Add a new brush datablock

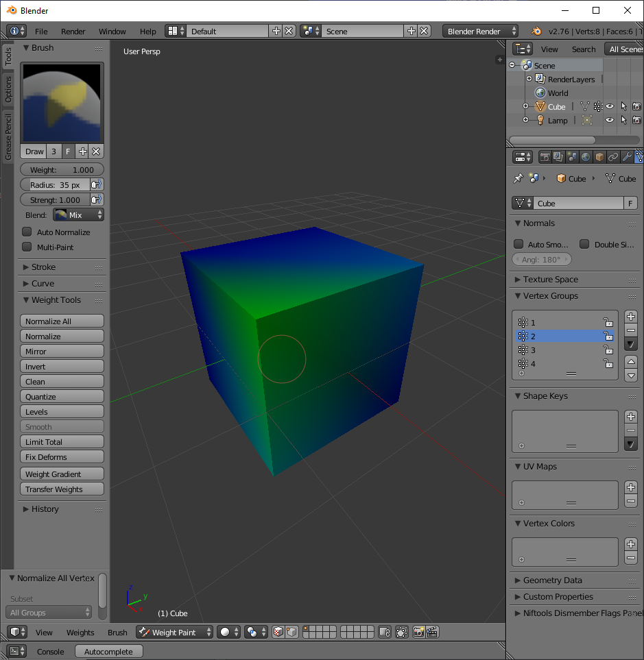tap(82, 151)
